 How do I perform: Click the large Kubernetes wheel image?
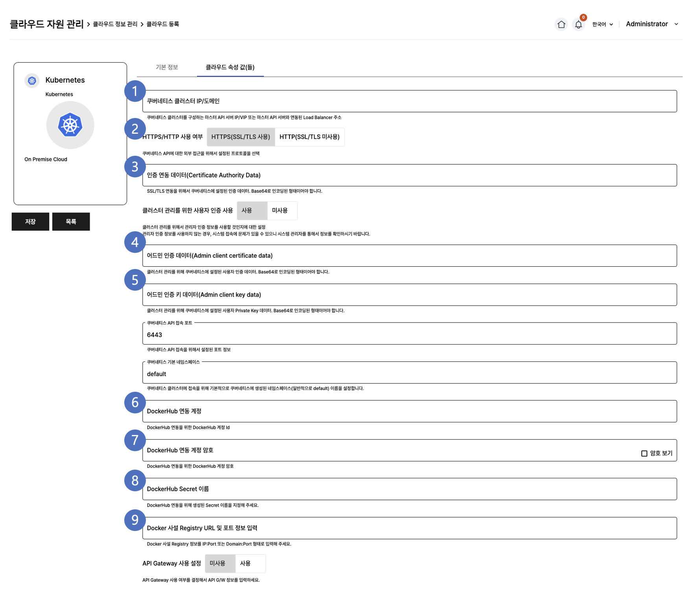tap(70, 125)
